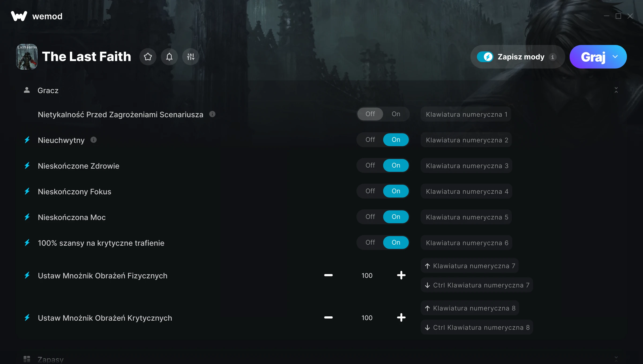Open the notification bell icon
The height and width of the screenshot is (364, 643).
point(169,57)
